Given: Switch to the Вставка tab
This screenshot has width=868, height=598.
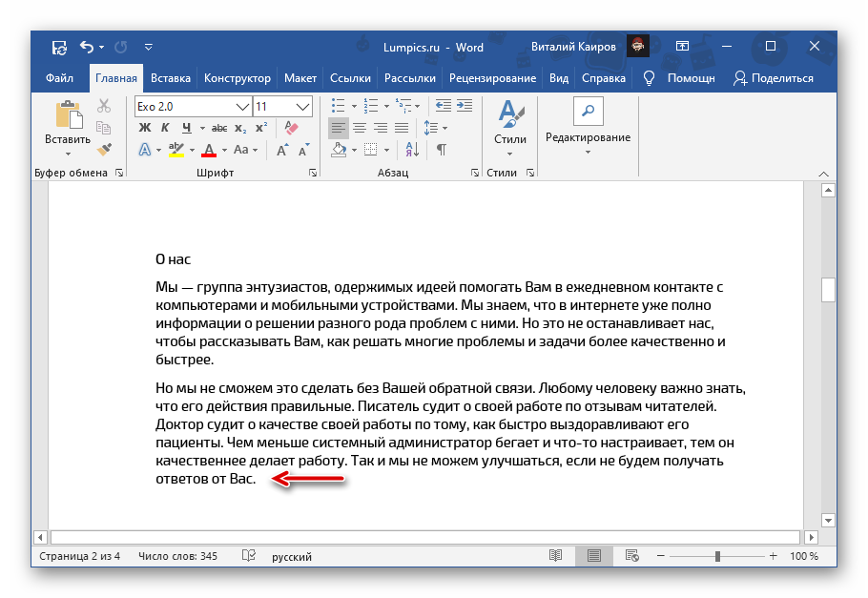Looking at the screenshot, I should click(x=171, y=78).
